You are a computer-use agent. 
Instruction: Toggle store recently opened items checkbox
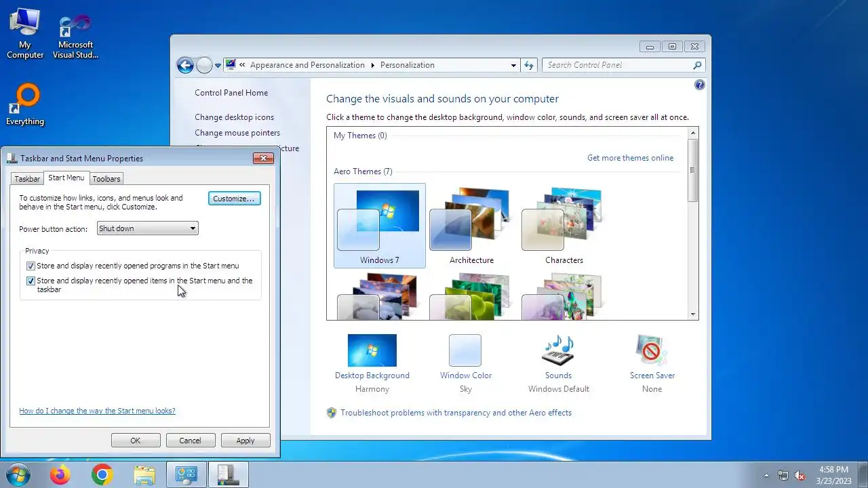31,281
